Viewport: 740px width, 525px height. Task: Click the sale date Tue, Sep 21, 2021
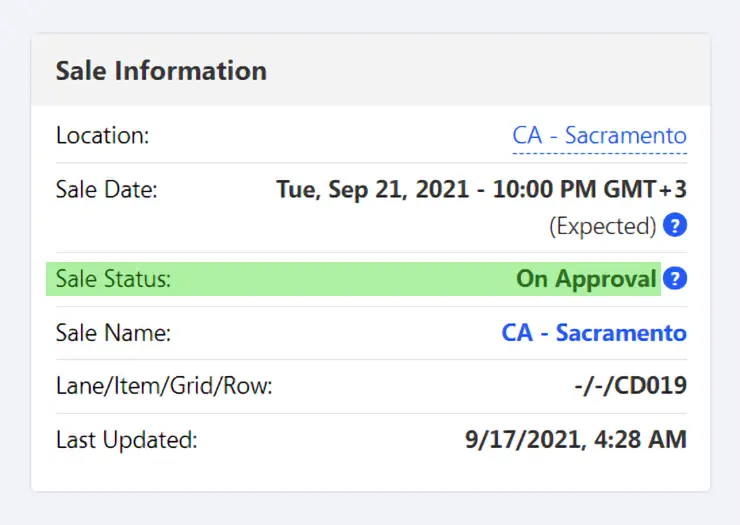tap(372, 190)
